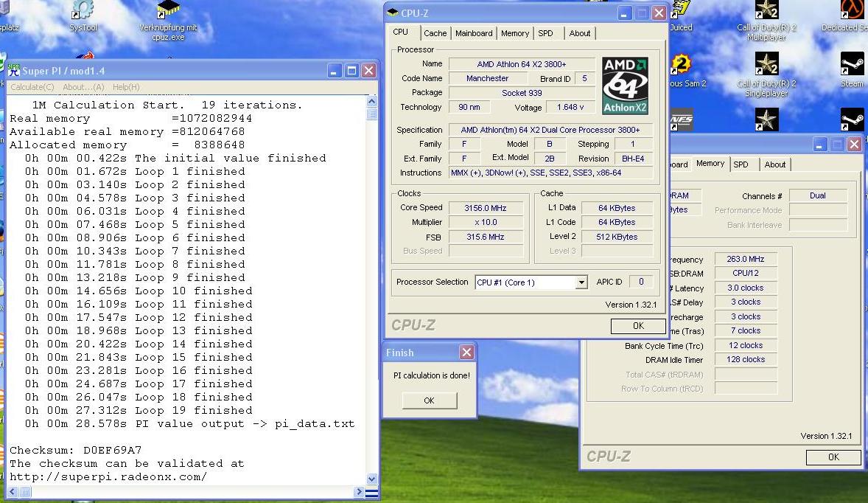868x503 pixels.
Task: Switch to the Cache tab in CPU-Z
Action: 435,33
